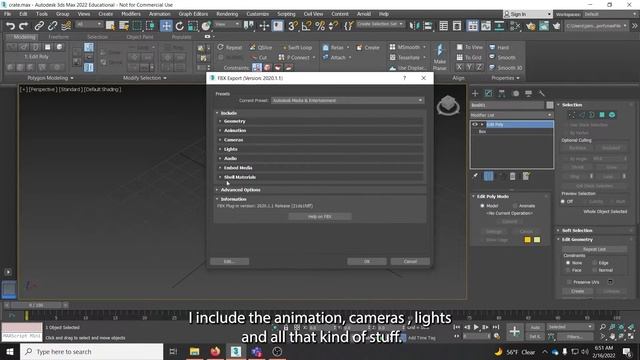The height and width of the screenshot is (360, 640).
Task: Click OK in the FBX Export dialog
Action: (x=367, y=261)
